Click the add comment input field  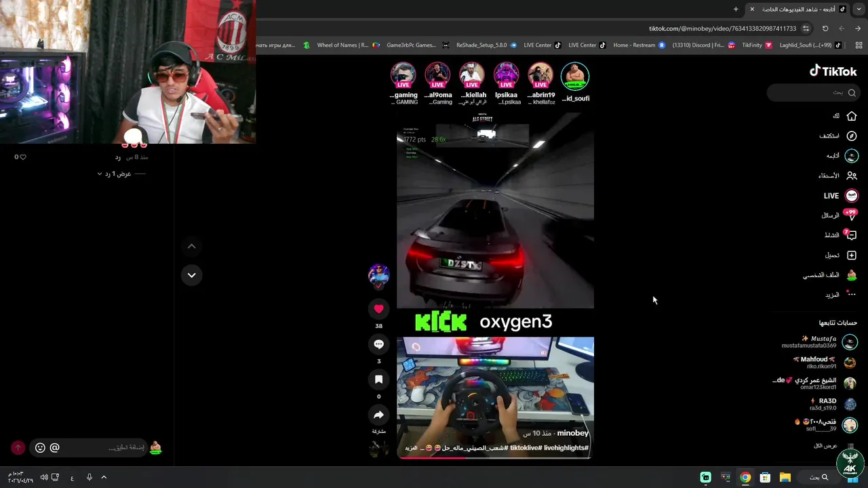pos(88,447)
